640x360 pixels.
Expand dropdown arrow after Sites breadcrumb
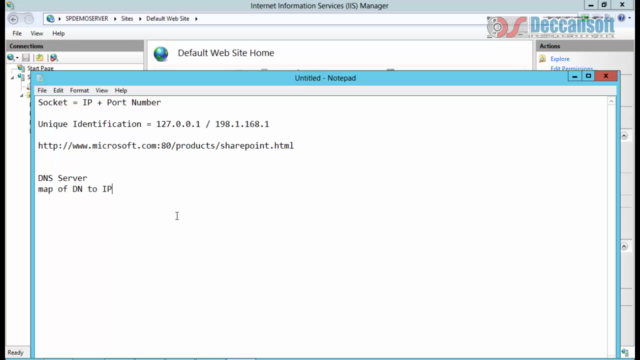pos(140,19)
